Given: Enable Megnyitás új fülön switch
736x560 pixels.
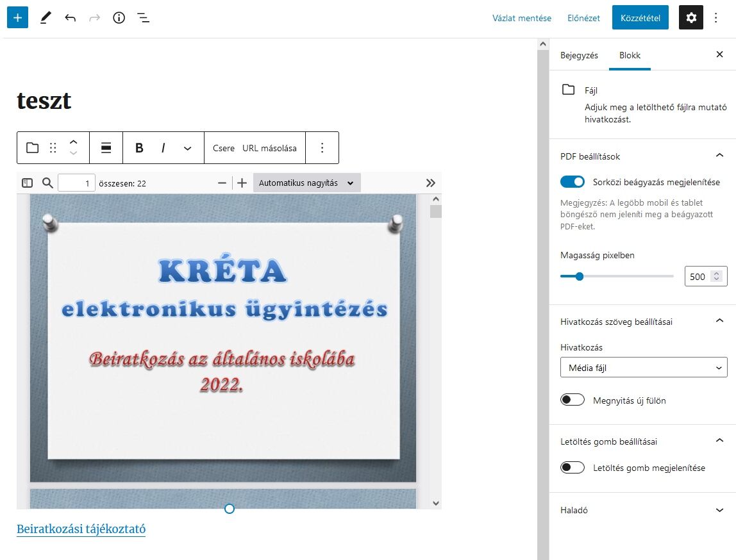Looking at the screenshot, I should [x=572, y=400].
